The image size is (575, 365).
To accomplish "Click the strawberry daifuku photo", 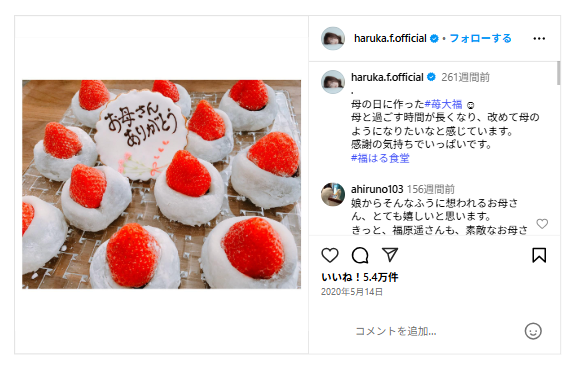I will pos(161,184).
